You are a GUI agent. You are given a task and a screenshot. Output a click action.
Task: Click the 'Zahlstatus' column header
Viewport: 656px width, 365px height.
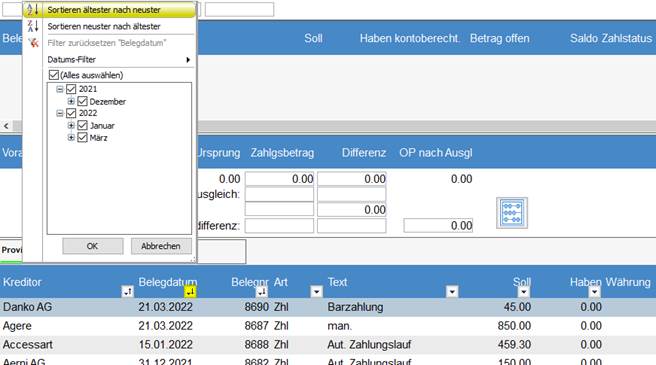click(x=627, y=39)
